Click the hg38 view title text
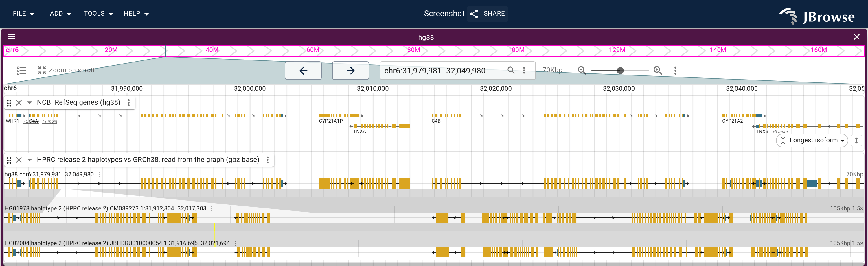This screenshot has height=266, width=868. tap(426, 37)
